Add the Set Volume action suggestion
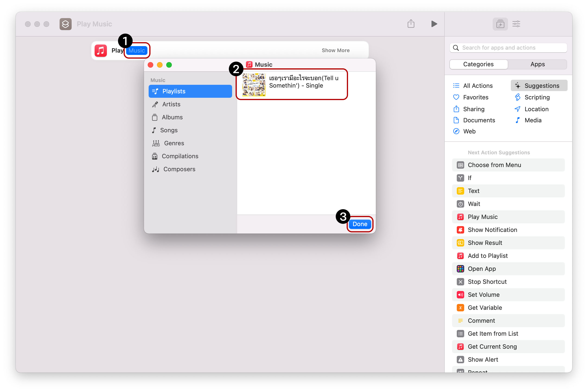This screenshot has height=392, width=588. (483, 295)
